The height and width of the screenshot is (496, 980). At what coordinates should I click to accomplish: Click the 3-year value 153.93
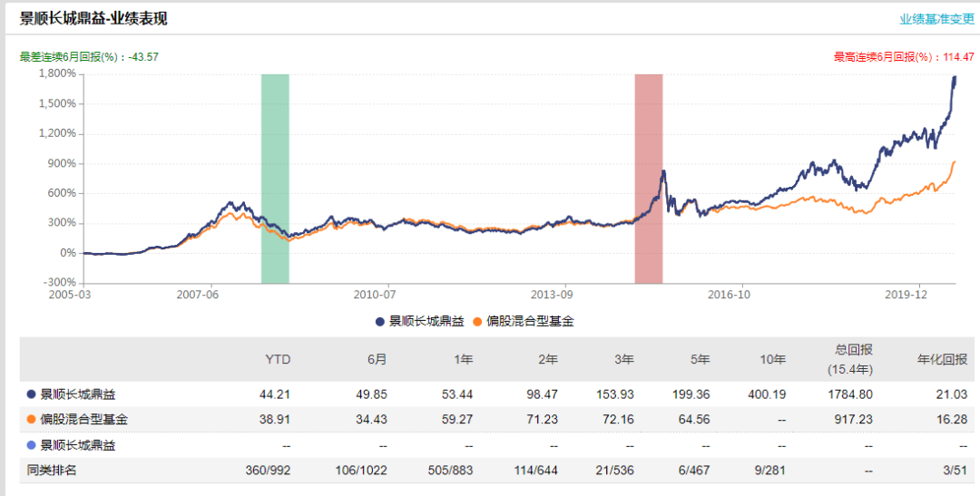point(614,394)
